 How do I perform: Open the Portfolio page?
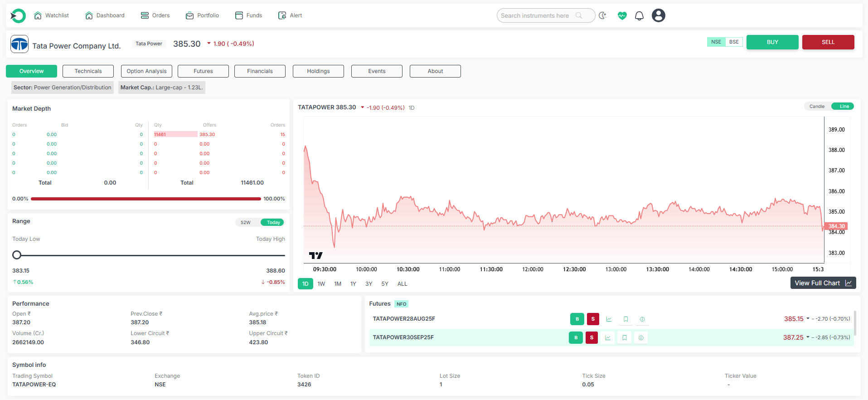click(x=202, y=15)
